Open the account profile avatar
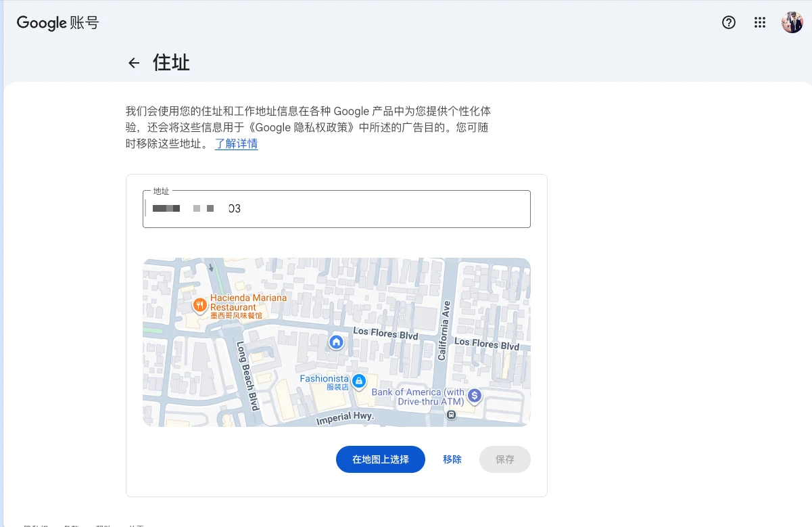 (792, 22)
